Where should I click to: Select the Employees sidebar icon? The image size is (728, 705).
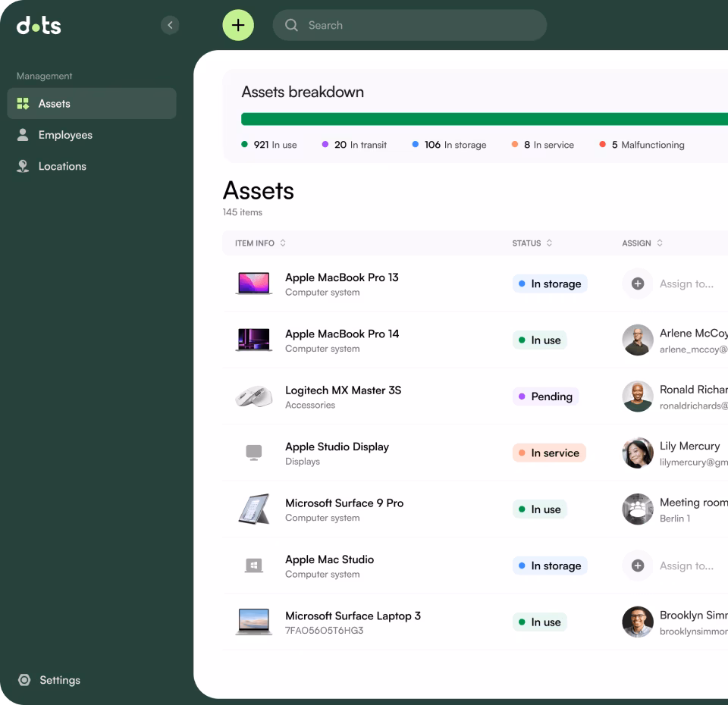[x=24, y=135]
